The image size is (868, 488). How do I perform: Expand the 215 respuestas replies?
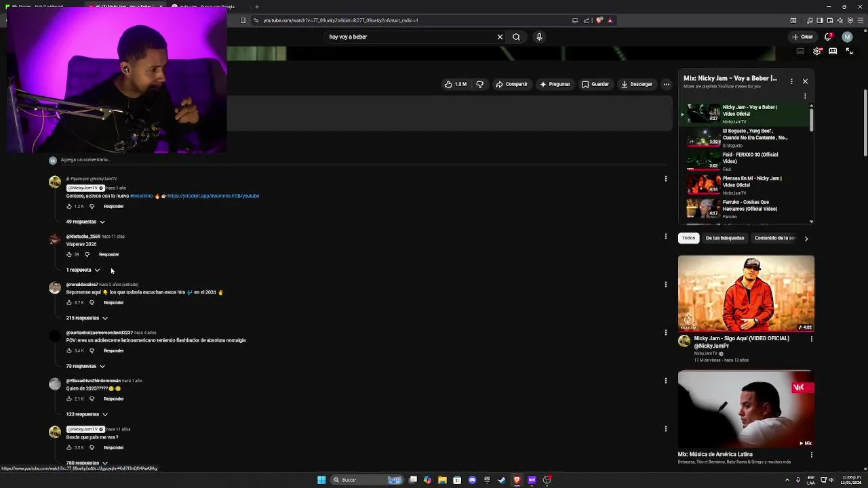pos(87,318)
